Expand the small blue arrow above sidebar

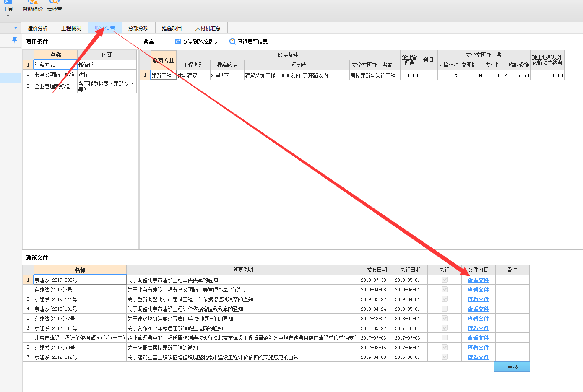click(16, 28)
